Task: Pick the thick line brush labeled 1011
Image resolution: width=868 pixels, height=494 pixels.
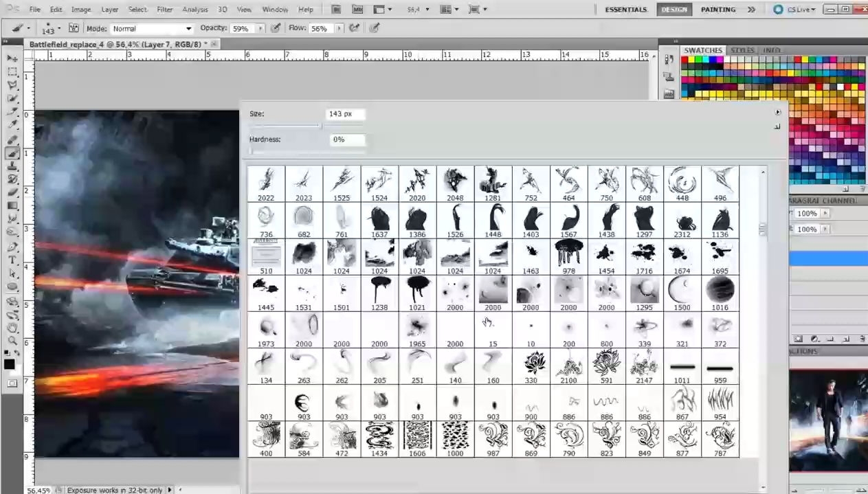Action: 682,366
